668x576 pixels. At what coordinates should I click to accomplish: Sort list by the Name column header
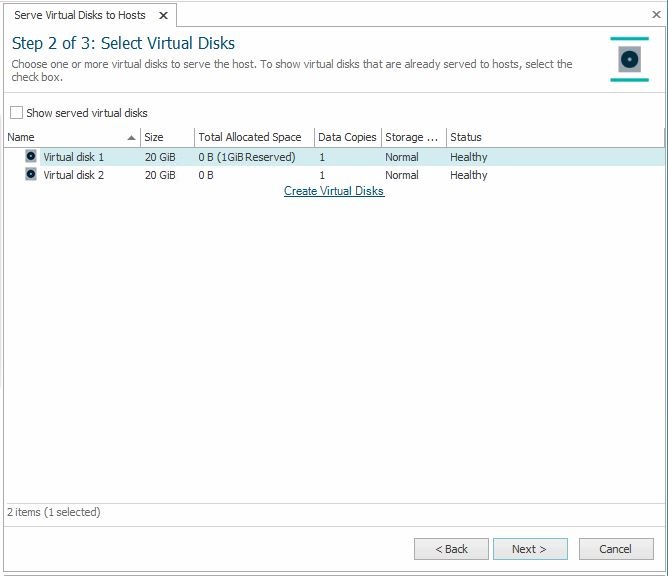pyautogui.click(x=60, y=137)
